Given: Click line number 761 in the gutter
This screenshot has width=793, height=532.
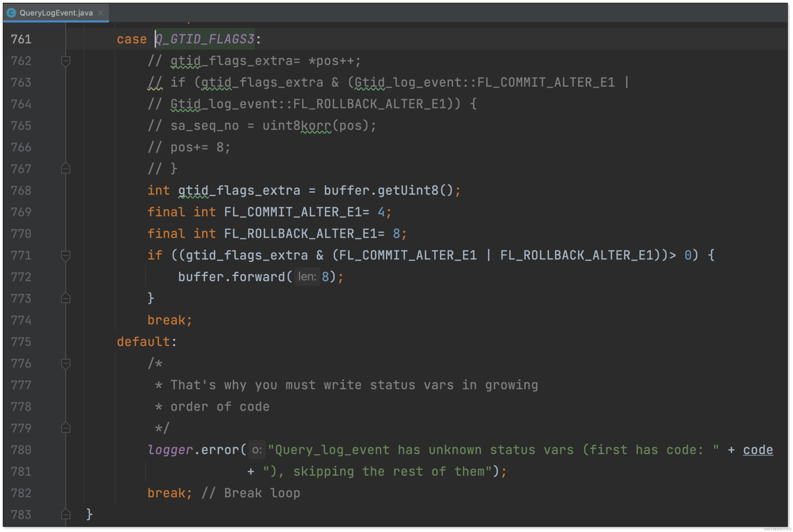Looking at the screenshot, I should point(21,39).
